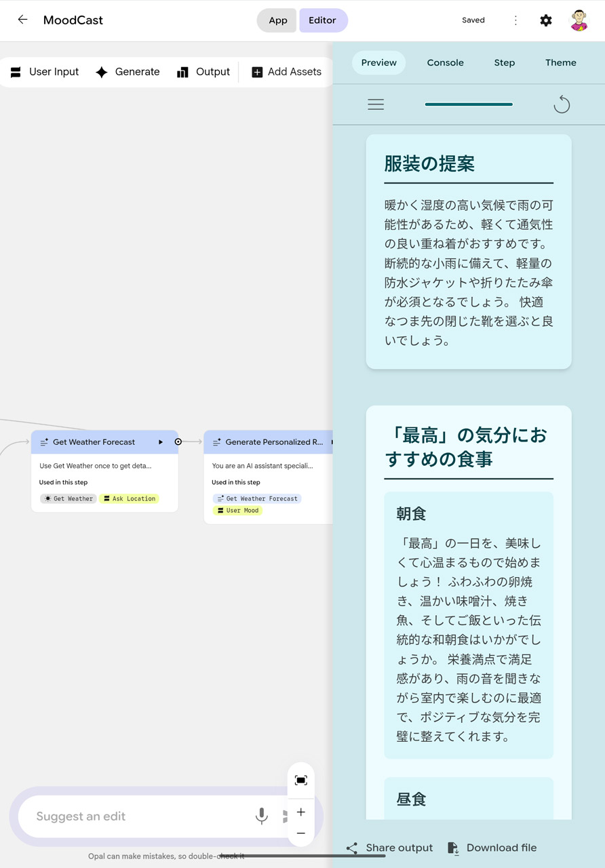This screenshot has height=868, width=605.
Task: Switch to the Console tab
Action: pyautogui.click(x=445, y=62)
